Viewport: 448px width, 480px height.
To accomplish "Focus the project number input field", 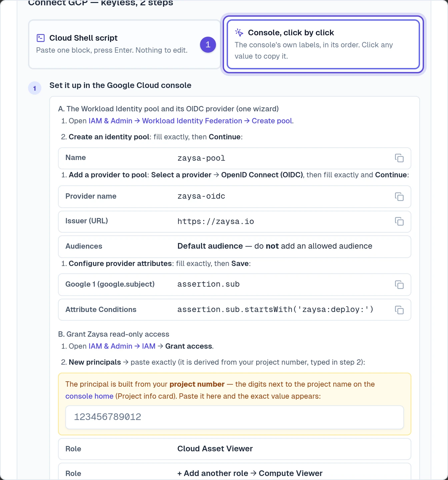I will [235, 417].
